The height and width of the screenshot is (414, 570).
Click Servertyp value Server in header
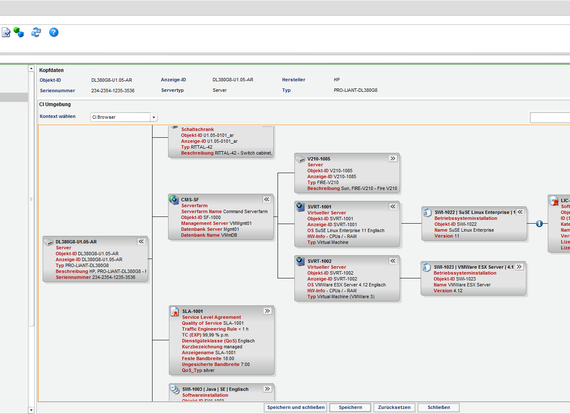pos(220,90)
